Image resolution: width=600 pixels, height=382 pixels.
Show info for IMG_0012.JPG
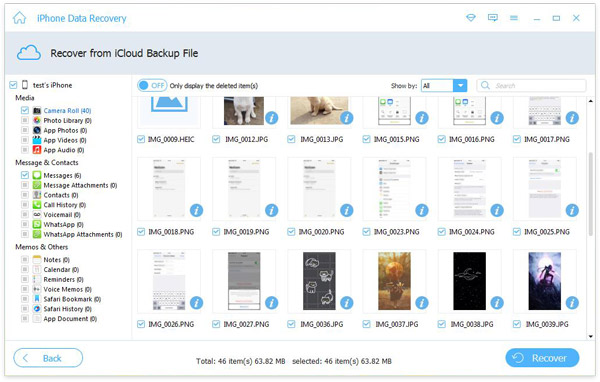tap(272, 118)
